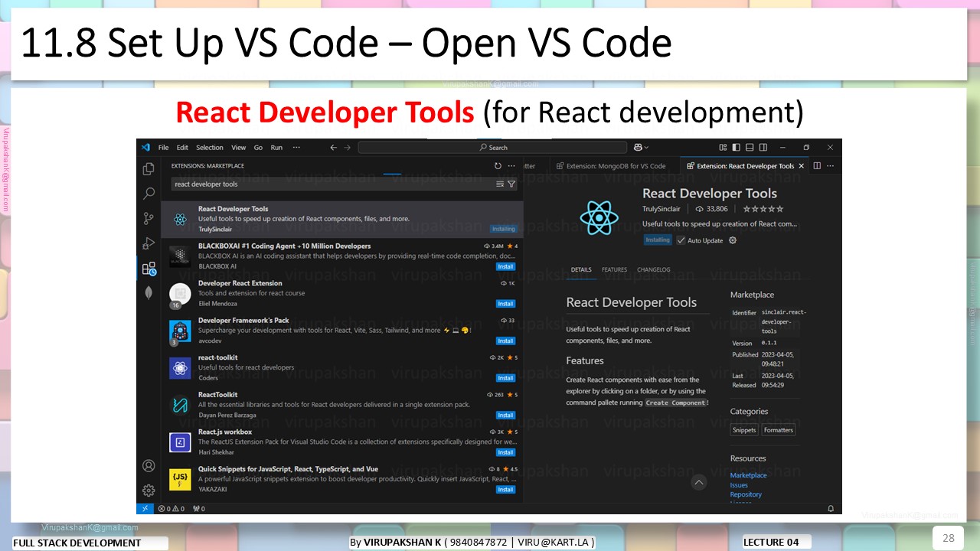Open remote window status bar icon
Image resolution: width=980 pixels, height=551 pixels.
(145, 508)
